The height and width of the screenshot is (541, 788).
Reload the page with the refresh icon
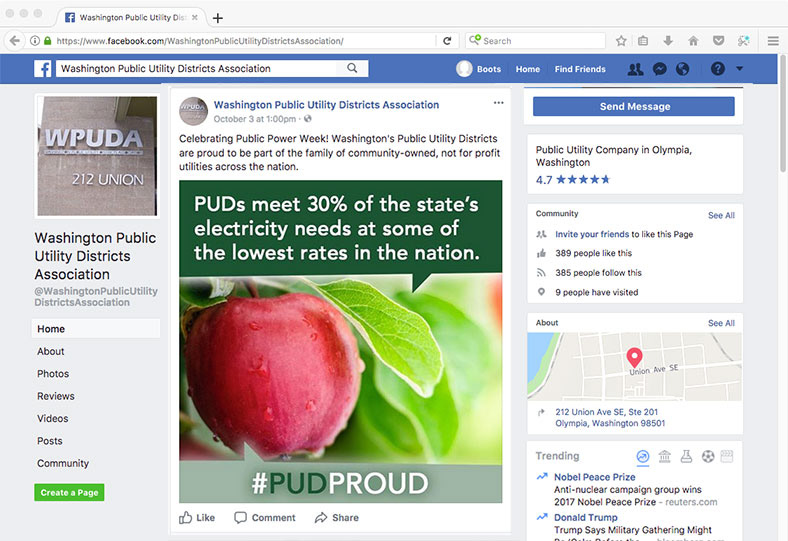[447, 41]
